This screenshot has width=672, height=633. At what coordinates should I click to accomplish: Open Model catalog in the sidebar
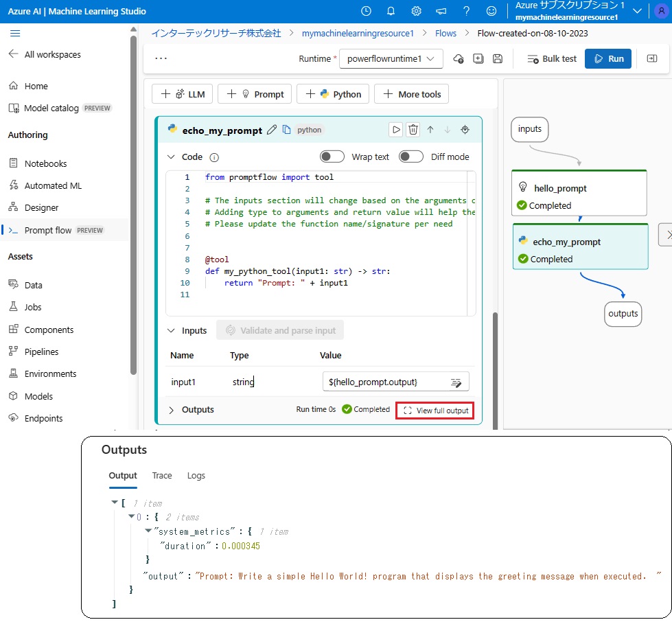click(60, 108)
